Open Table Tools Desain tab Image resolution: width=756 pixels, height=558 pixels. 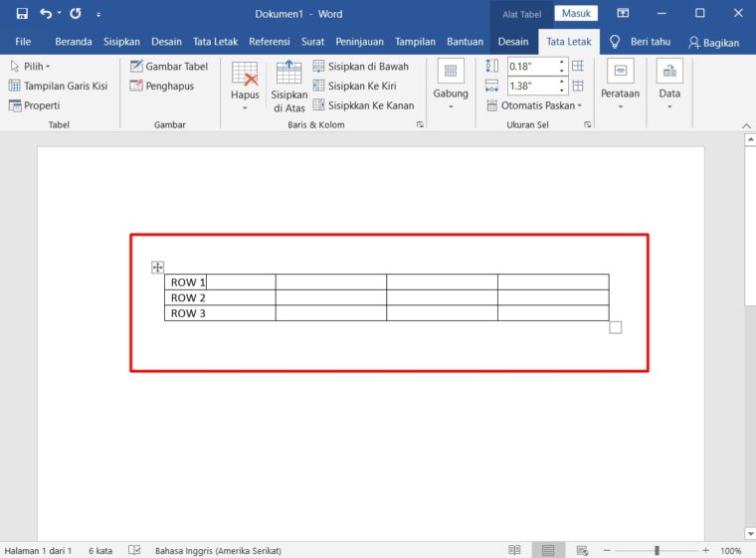[x=513, y=42]
